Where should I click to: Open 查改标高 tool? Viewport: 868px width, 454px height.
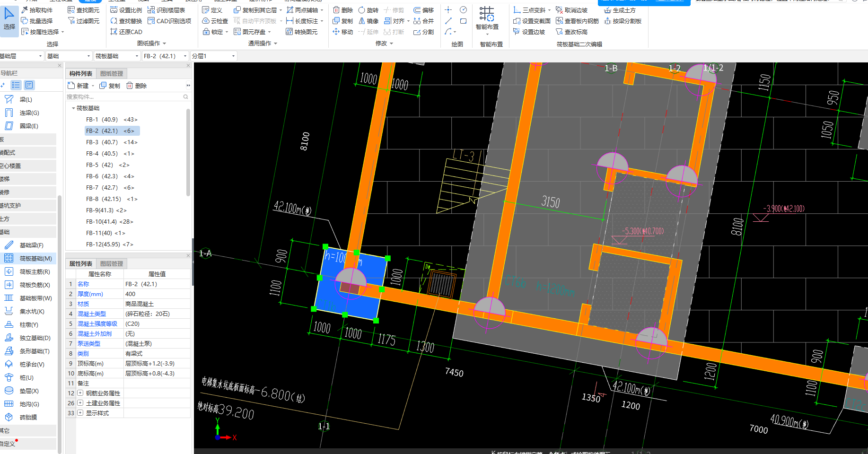(571, 32)
